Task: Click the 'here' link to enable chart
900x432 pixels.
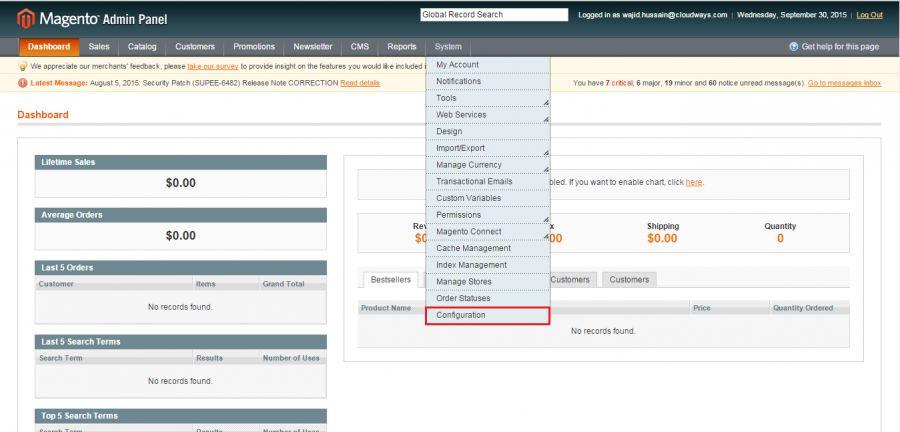Action: click(693, 182)
